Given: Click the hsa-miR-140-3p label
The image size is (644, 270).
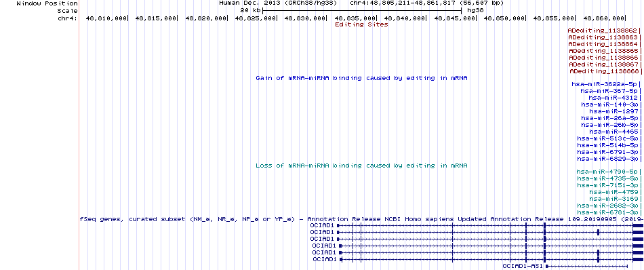Looking at the screenshot, I should [609, 104].
